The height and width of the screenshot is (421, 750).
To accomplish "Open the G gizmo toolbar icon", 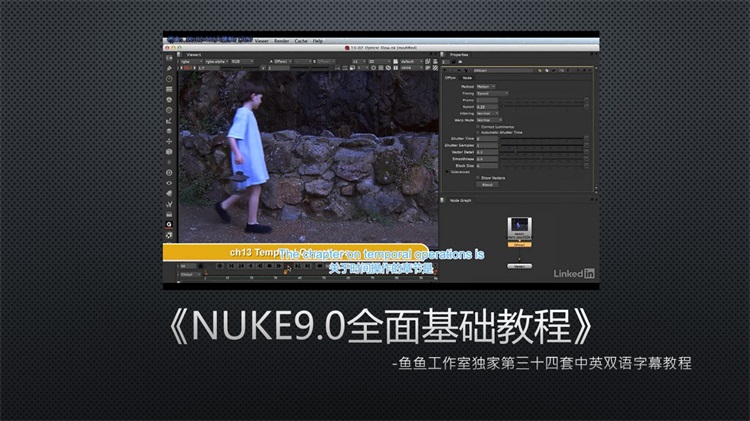I will pyautogui.click(x=169, y=224).
